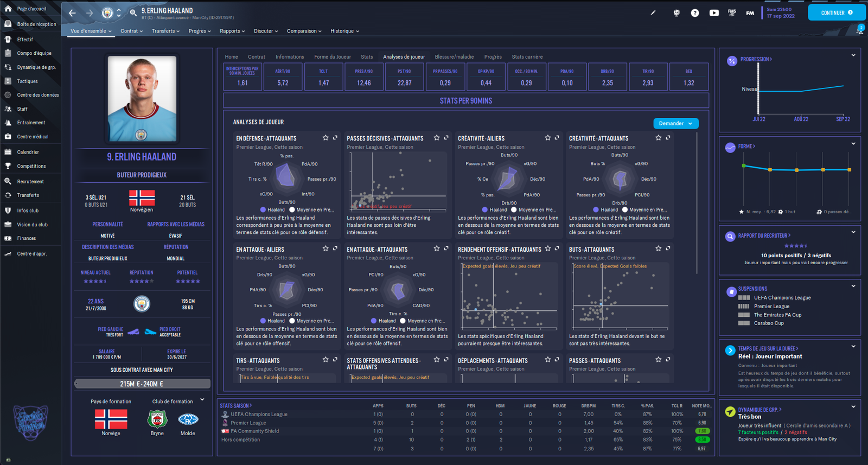This screenshot has width=868, height=465.
Task: Open the YouTube icon in the top bar
Action: 714,13
